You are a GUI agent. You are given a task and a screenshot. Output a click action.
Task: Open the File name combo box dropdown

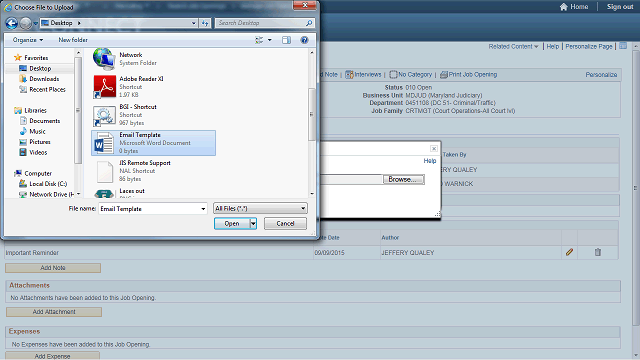point(203,209)
